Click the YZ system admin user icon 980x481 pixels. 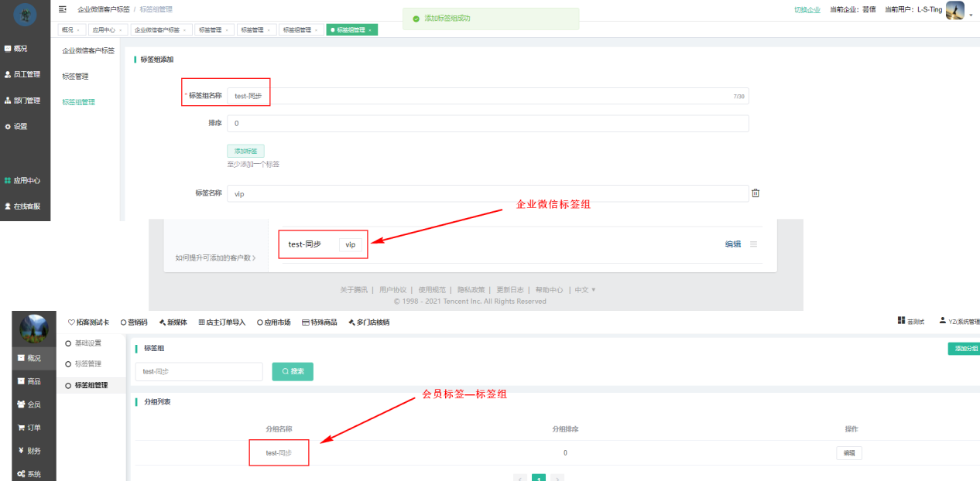(942, 320)
